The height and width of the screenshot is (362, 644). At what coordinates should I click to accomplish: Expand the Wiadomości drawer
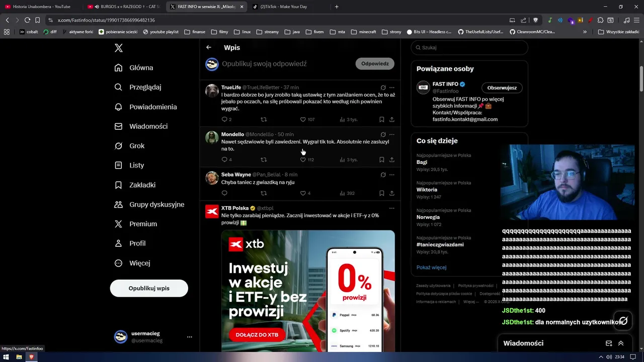[621, 343]
